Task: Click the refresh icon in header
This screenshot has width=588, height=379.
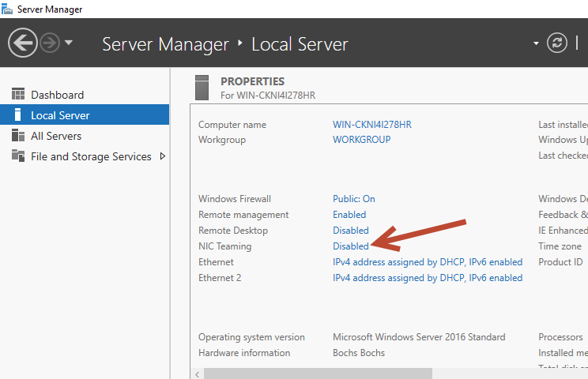Action: 557,43
